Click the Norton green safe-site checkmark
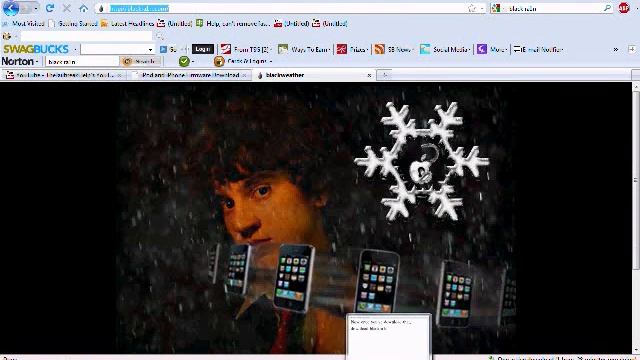 tap(184, 61)
